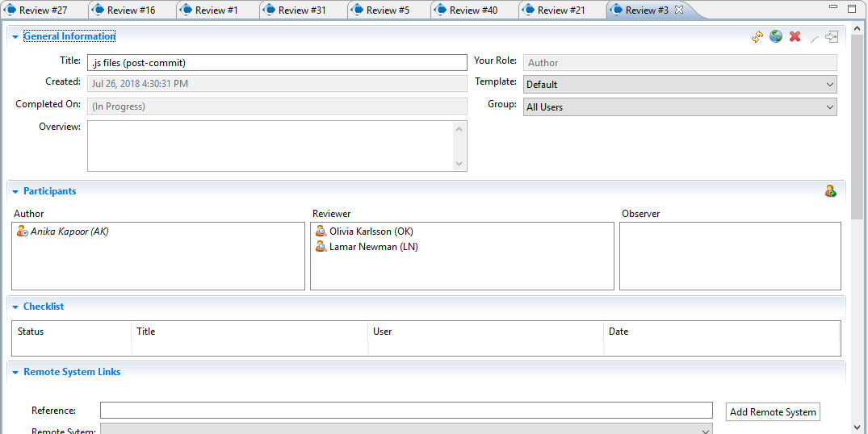Click into the Overview text area
Viewport: 868px width, 434px height.
click(x=270, y=146)
